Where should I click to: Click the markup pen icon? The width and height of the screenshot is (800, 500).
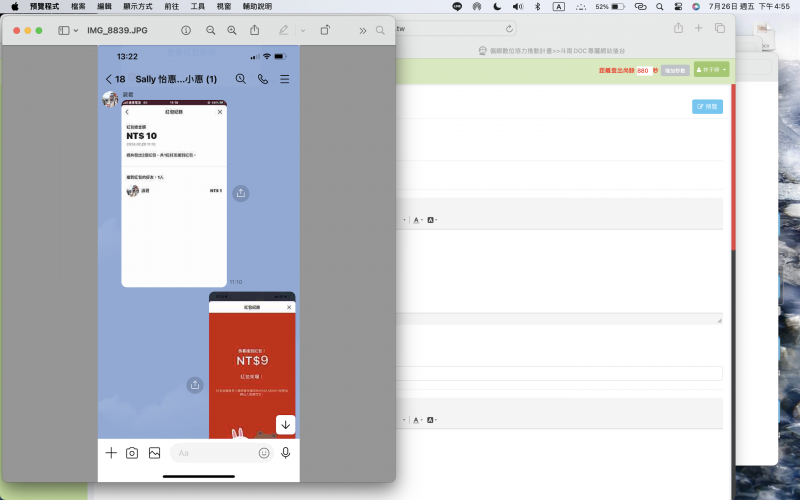click(x=284, y=30)
